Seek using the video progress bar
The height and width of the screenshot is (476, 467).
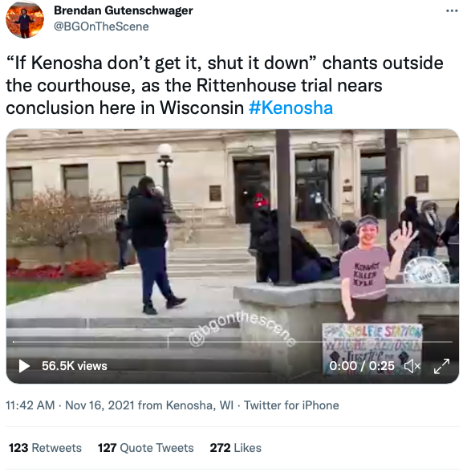pyautogui.click(x=233, y=342)
